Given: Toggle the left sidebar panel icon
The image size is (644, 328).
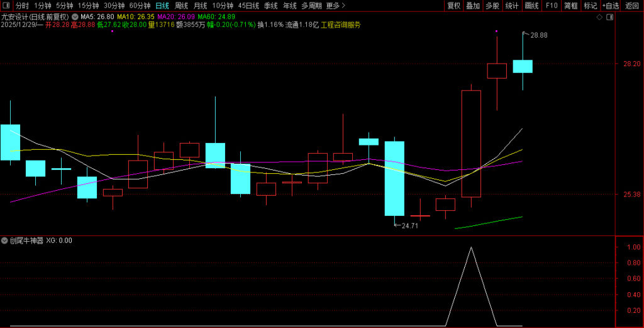Looking at the screenshot, I should [6, 6].
